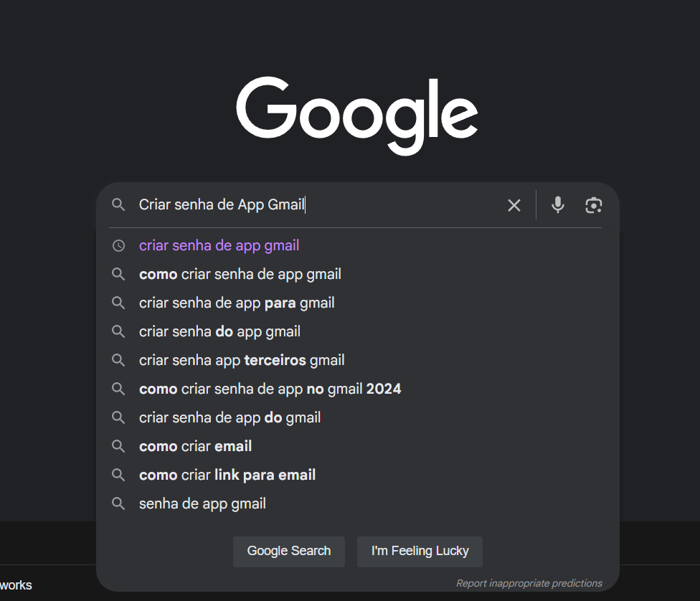The image size is (700, 601).
Task: Pick 'como criar link para email' suggestion
Action: 227,475
